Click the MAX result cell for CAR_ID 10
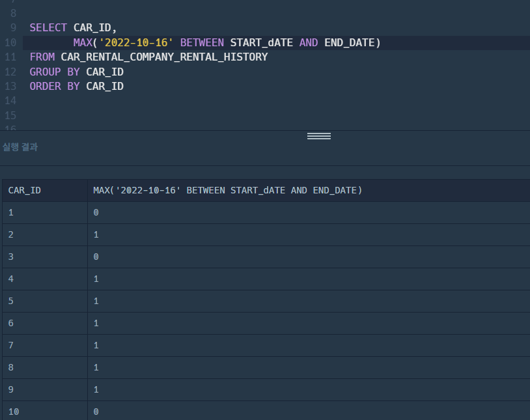Screen dimensions: 530x420 click(x=309, y=411)
